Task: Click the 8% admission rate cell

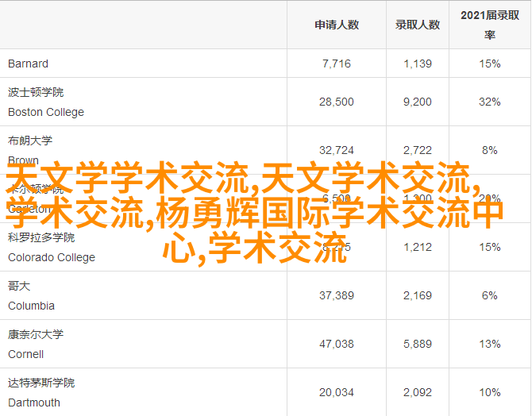Action: (490, 150)
